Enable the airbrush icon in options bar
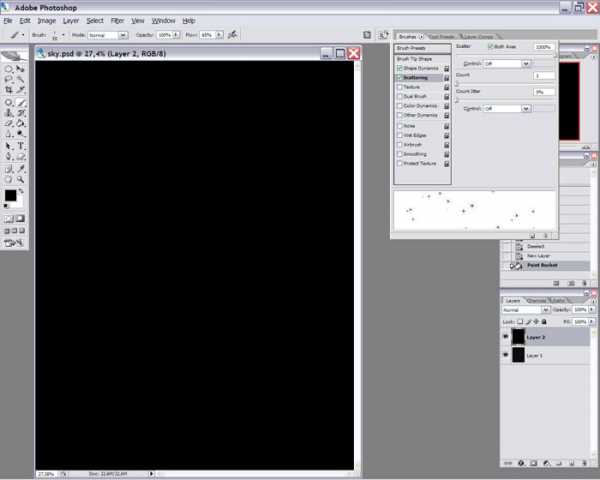Image resolution: width=600 pixels, height=480 pixels. tap(233, 34)
